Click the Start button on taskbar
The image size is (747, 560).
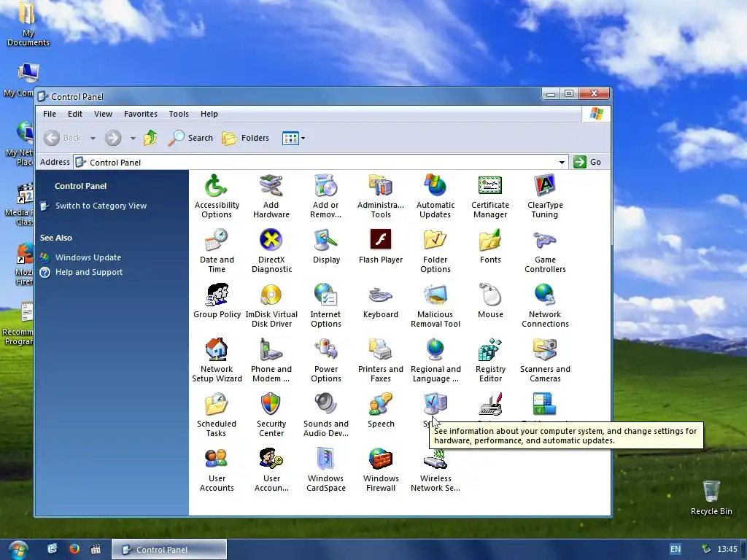18,550
